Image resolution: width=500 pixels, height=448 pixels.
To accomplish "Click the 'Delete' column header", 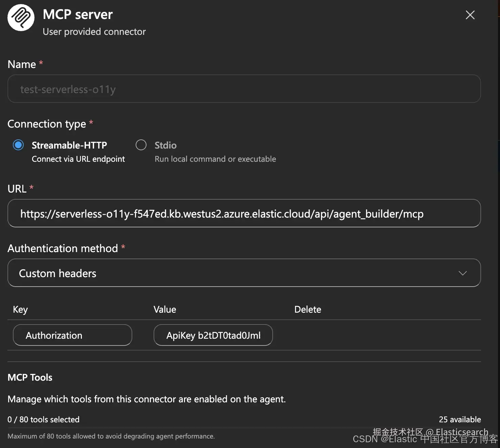I will pos(308,310).
